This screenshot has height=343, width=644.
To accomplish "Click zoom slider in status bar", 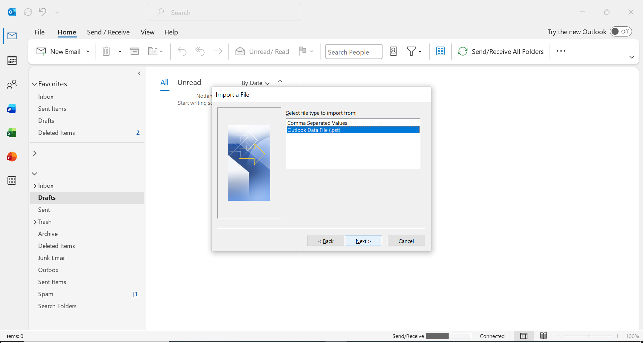I will [x=588, y=336].
